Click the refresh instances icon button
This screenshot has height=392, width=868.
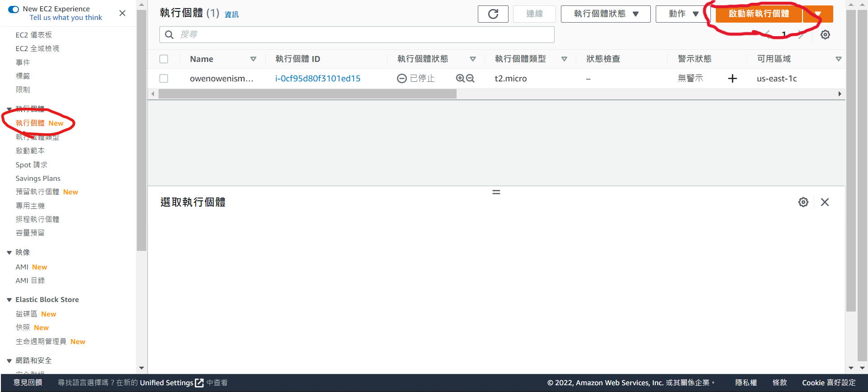pos(493,14)
